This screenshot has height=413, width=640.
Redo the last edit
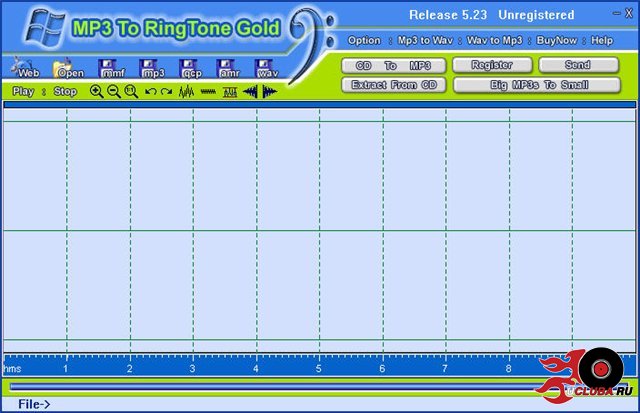tap(166, 91)
